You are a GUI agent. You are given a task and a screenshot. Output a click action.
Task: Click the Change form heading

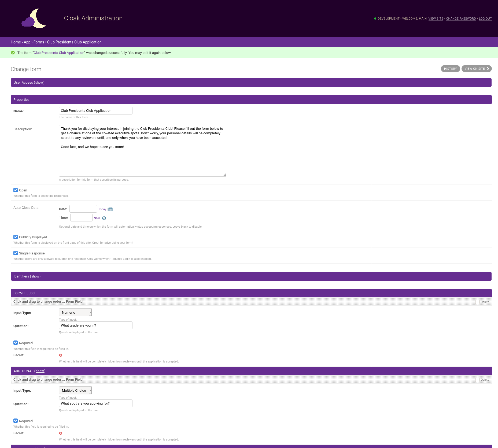tap(26, 69)
